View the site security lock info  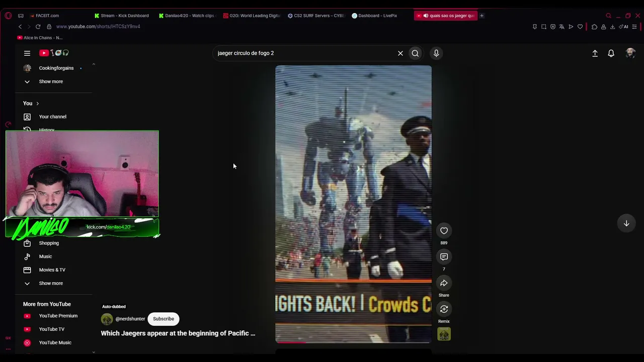pos(49,27)
